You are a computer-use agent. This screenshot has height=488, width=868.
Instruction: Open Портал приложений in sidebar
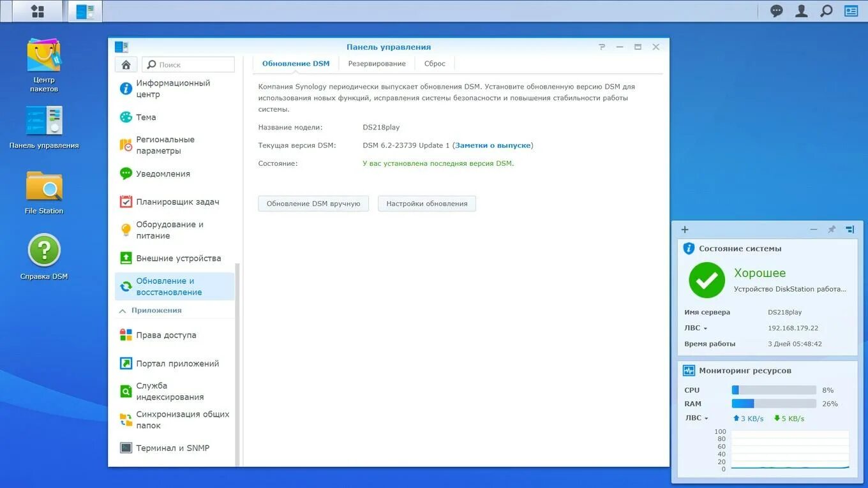pos(175,364)
